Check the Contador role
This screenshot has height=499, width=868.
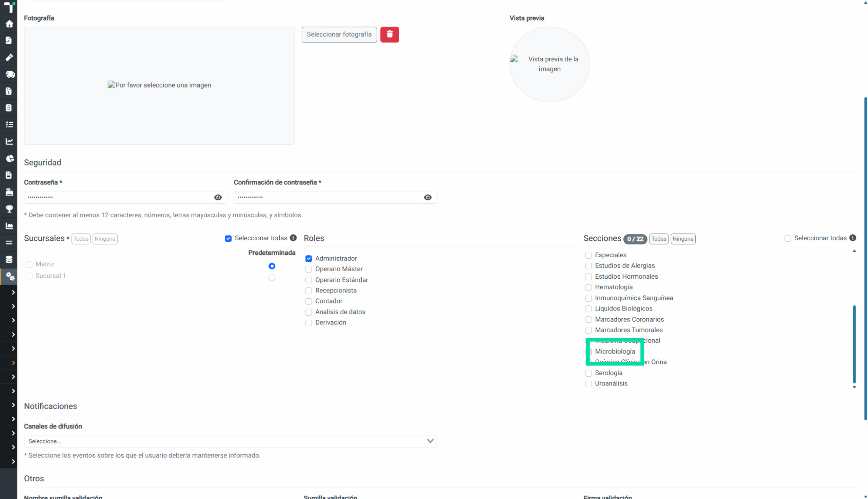[308, 301]
